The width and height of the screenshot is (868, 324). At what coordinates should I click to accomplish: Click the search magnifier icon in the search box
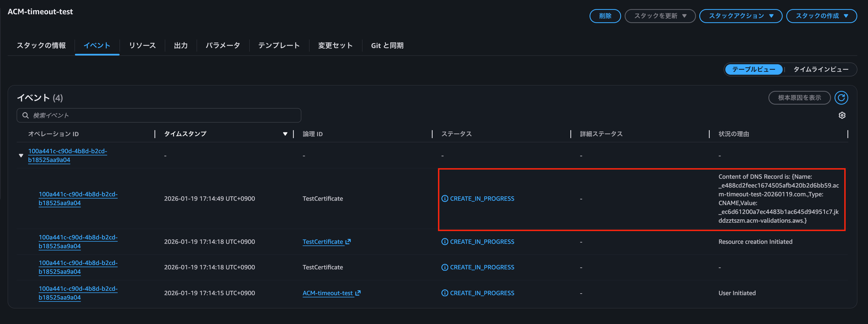[25, 115]
